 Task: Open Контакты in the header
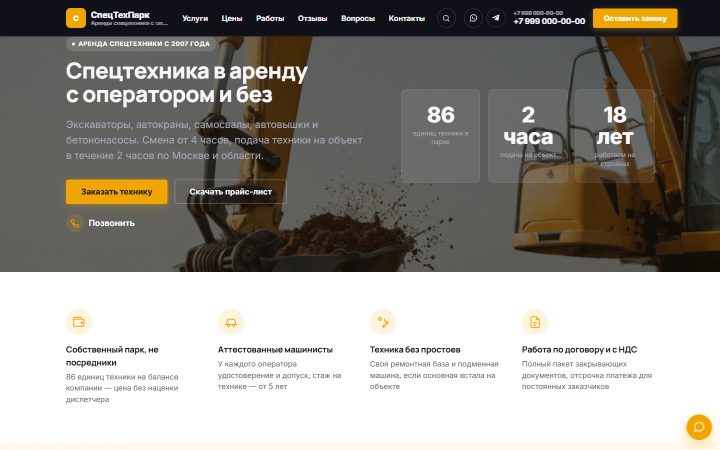407,18
